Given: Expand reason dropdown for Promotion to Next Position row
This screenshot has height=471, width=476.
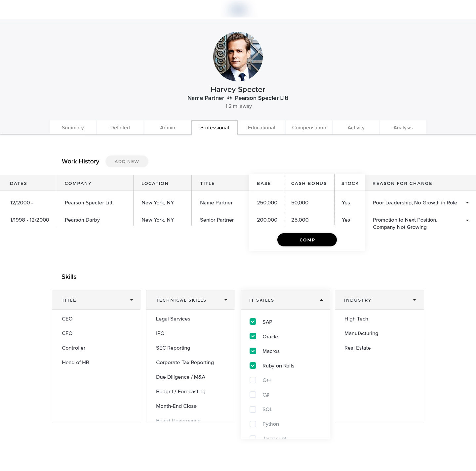Looking at the screenshot, I should pyautogui.click(x=467, y=220).
